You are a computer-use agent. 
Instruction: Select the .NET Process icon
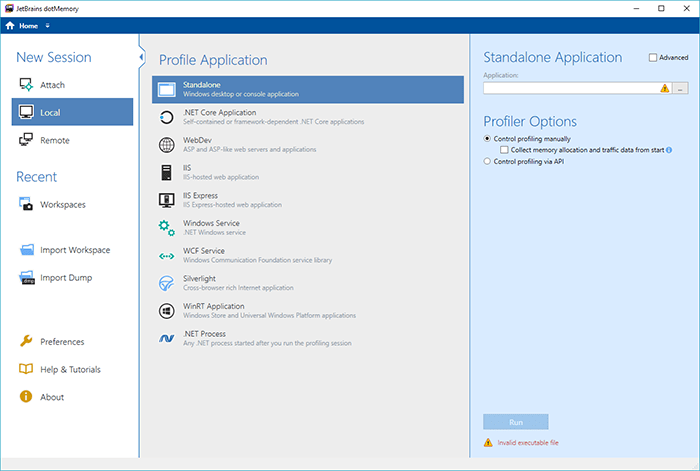tap(167, 339)
